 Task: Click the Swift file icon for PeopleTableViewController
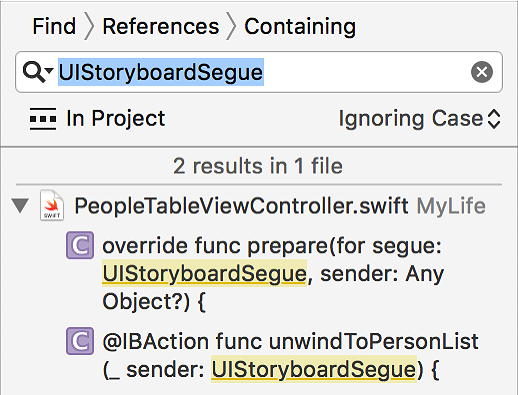pos(52,205)
